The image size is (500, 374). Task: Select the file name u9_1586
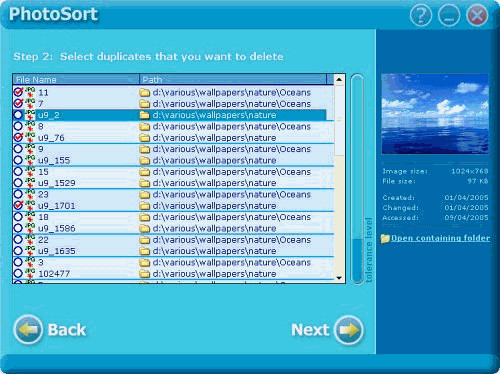tap(57, 228)
